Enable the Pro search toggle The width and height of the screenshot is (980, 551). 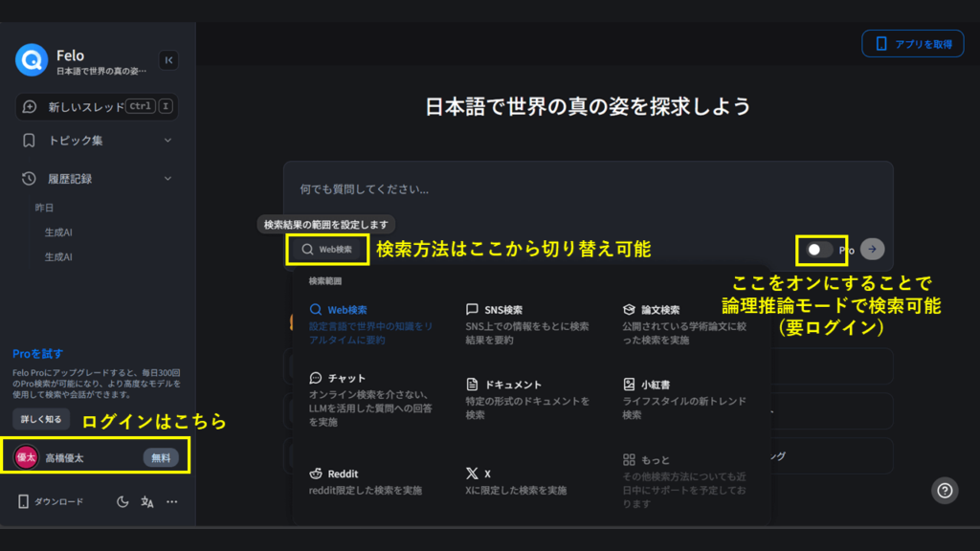818,250
